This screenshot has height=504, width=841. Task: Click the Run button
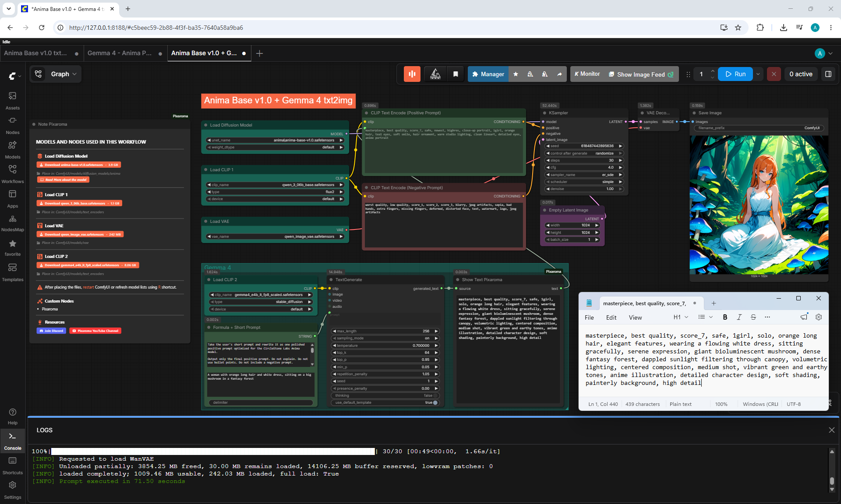pyautogui.click(x=735, y=74)
